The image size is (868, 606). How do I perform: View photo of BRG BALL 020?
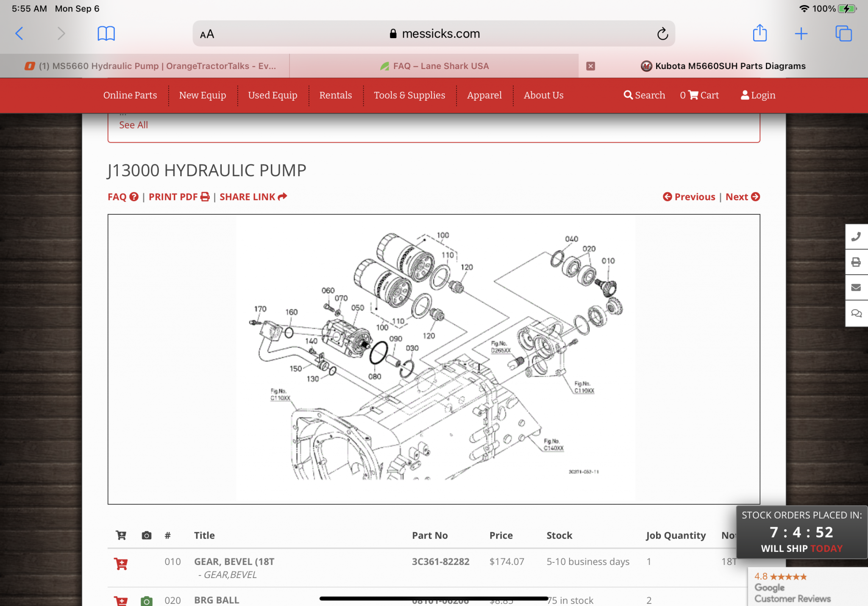(x=146, y=601)
